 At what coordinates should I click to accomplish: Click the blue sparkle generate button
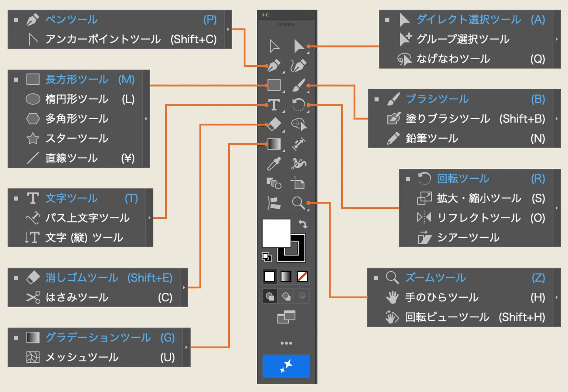286,366
